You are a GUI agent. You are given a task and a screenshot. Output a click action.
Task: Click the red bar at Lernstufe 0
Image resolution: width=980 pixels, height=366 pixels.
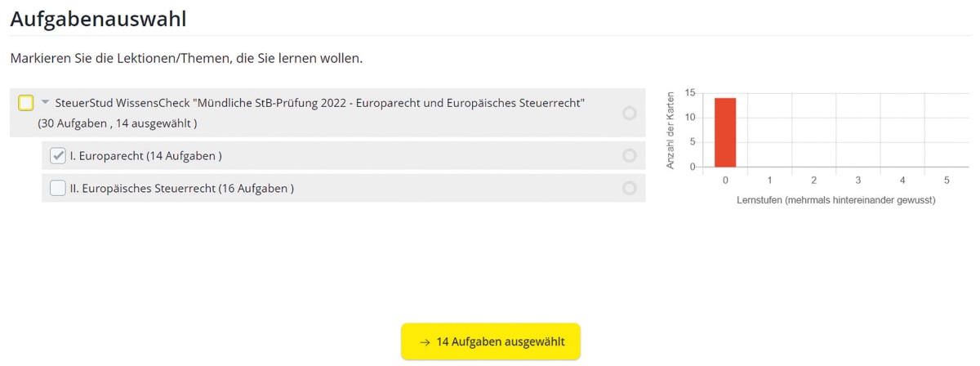pos(725,132)
